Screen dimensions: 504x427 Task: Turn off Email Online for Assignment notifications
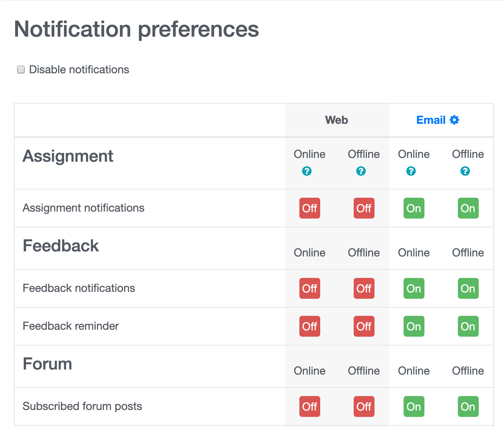pos(414,208)
